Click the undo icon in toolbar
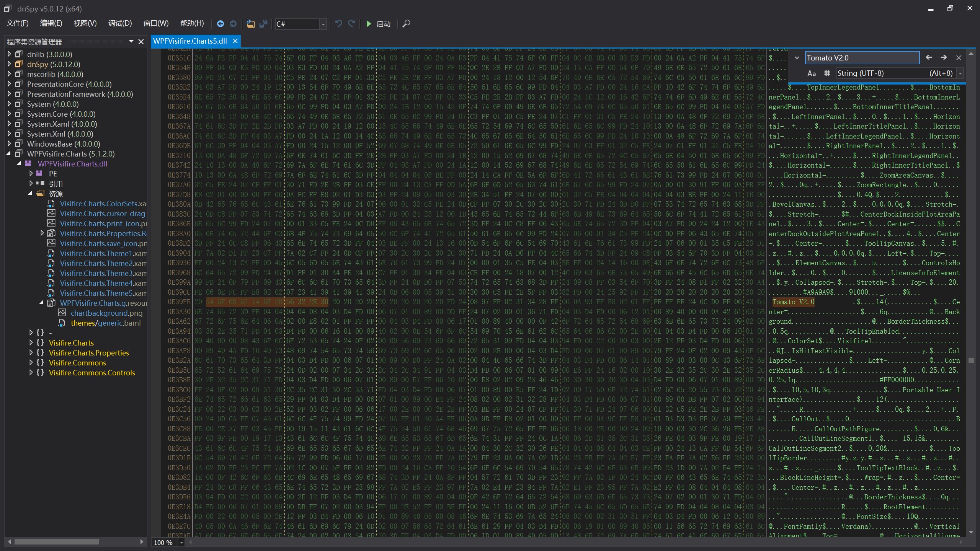980x551 pixels. tap(338, 24)
